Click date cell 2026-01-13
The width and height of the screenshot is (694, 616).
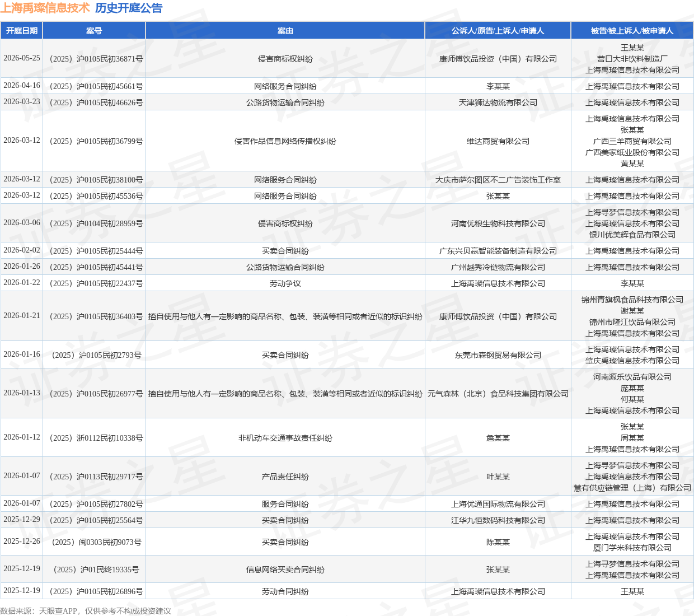click(x=22, y=393)
